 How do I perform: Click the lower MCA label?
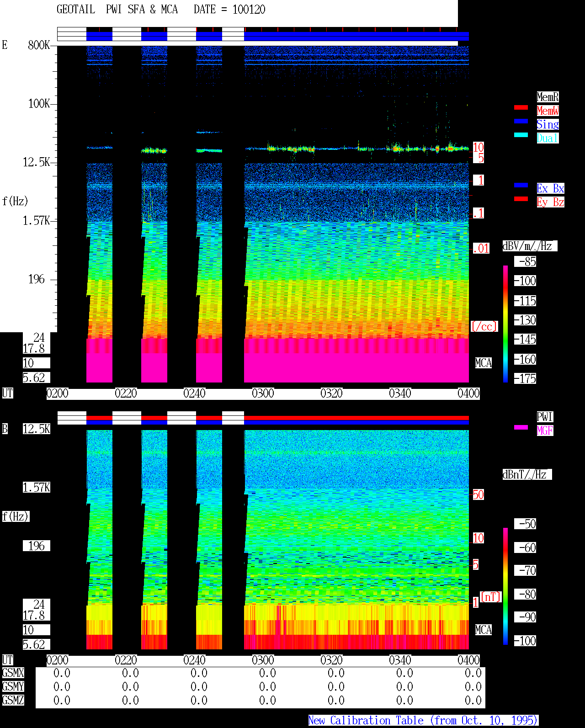484,630
